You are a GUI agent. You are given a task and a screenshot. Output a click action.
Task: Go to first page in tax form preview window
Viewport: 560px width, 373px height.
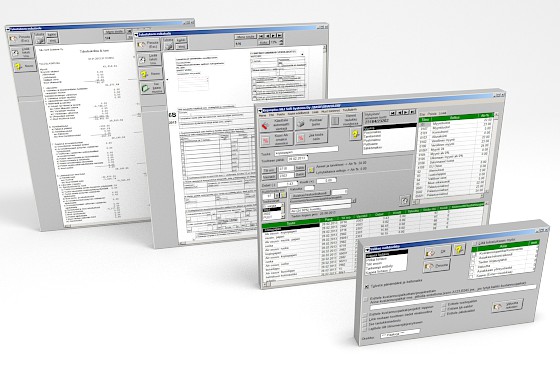click(261, 35)
